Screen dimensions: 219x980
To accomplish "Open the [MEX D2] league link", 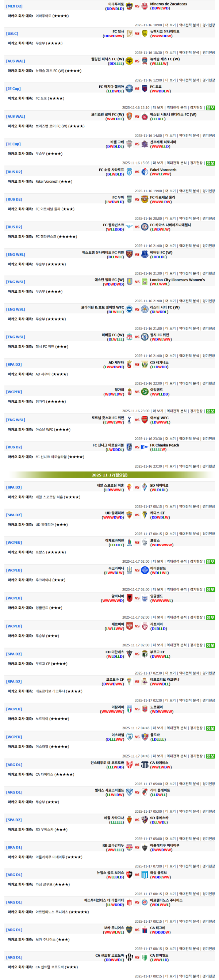I will click(14, 6).
